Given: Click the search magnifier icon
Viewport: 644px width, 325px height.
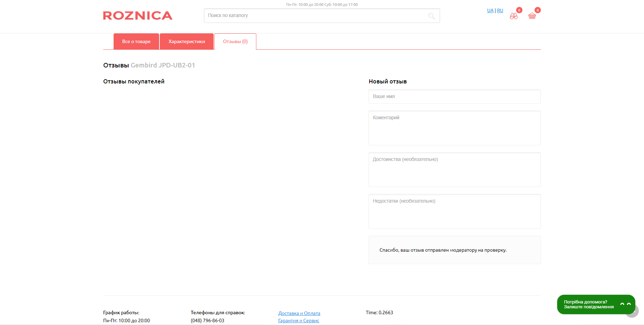Looking at the screenshot, I should click(x=431, y=16).
